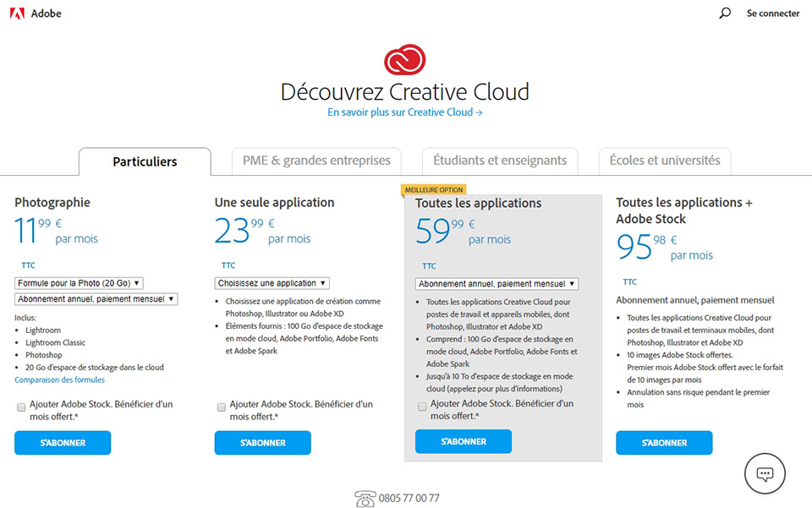The height and width of the screenshot is (508, 812).
Task: Open the Écoles et universités tab
Action: coord(665,161)
